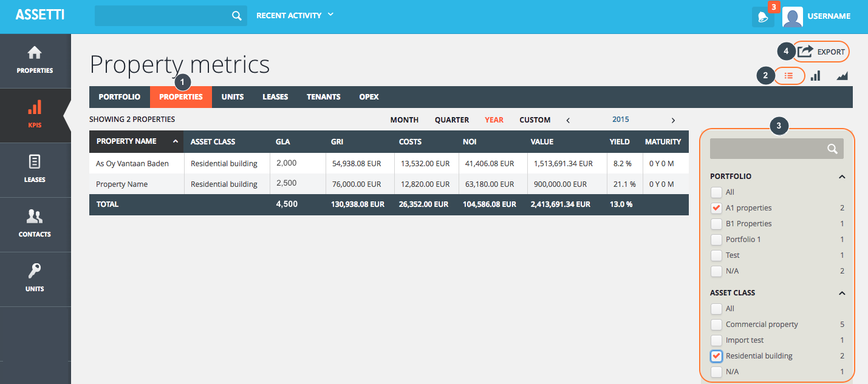
Task: Collapse the Portfolio filter section
Action: 842,177
